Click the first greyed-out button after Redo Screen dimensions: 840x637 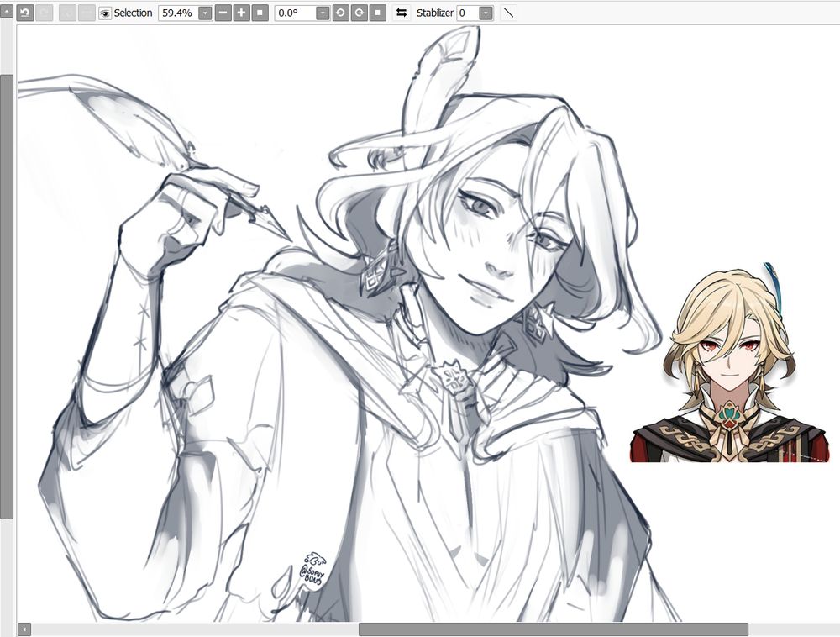(x=67, y=13)
